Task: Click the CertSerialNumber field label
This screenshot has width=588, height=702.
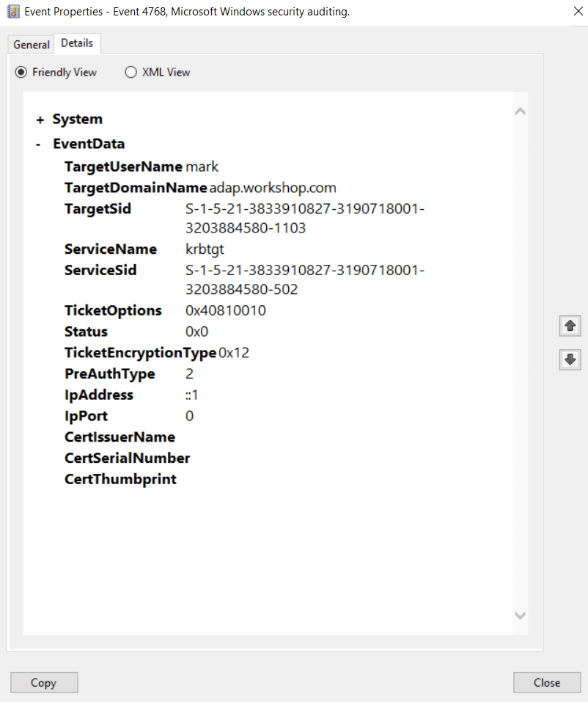Action: pos(127,458)
